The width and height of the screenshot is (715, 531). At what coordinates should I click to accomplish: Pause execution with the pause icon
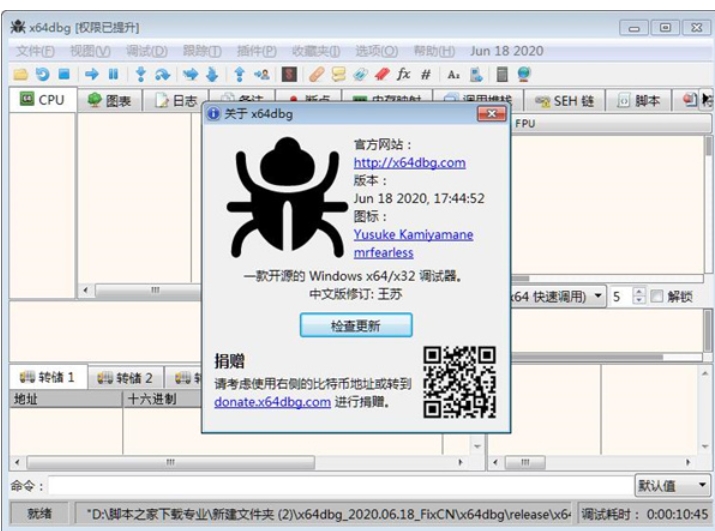(114, 74)
